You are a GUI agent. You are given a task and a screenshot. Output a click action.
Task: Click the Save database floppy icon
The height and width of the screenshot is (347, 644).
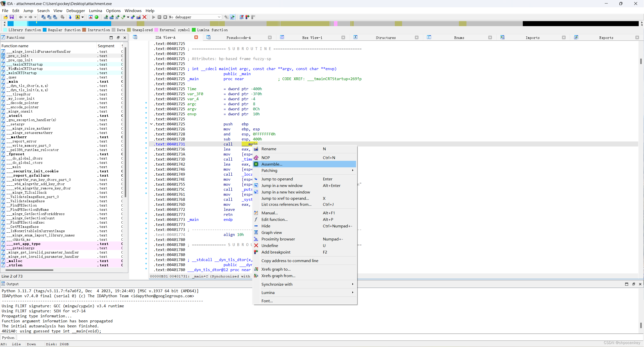coord(12,17)
